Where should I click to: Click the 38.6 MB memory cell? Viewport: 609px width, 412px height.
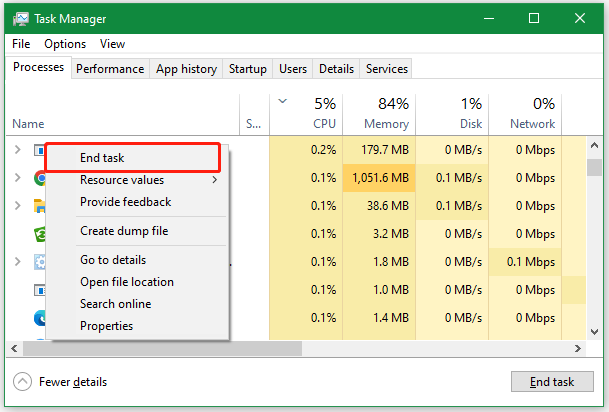click(379, 206)
